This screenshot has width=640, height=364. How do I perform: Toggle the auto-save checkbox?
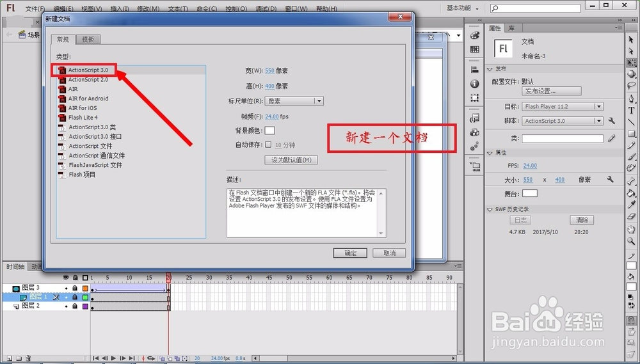pyautogui.click(x=268, y=145)
